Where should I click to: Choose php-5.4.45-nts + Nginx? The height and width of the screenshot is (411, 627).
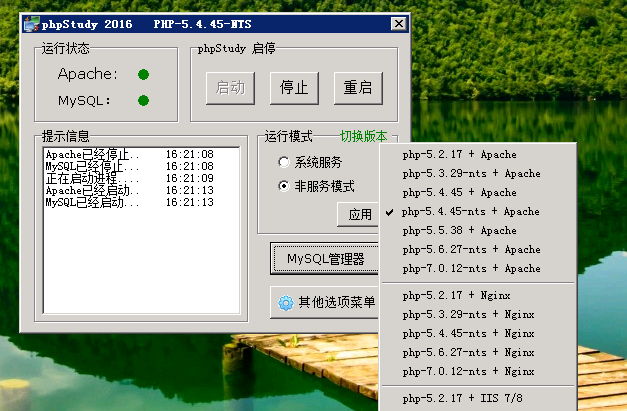tap(478, 334)
